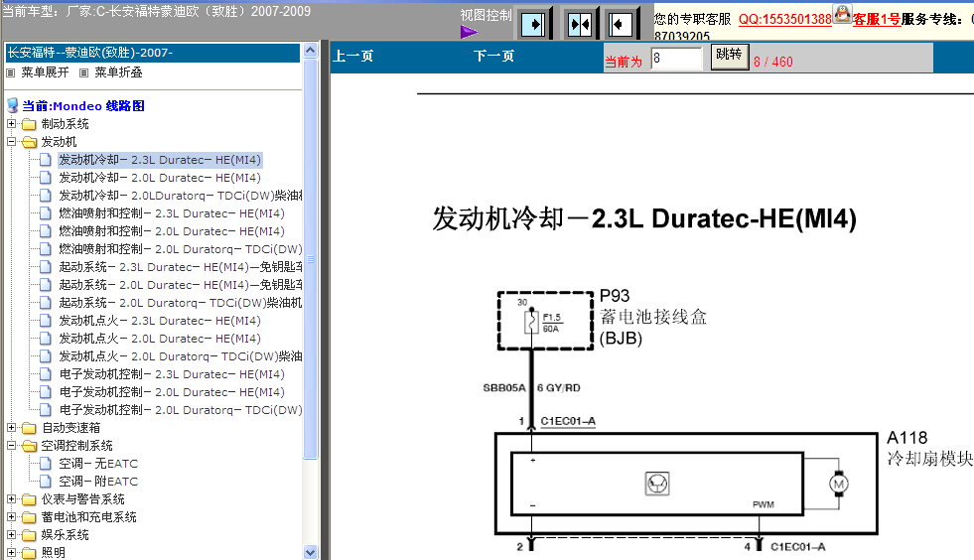Select the 当前:Mondeo 线路图 root node

coord(83,106)
